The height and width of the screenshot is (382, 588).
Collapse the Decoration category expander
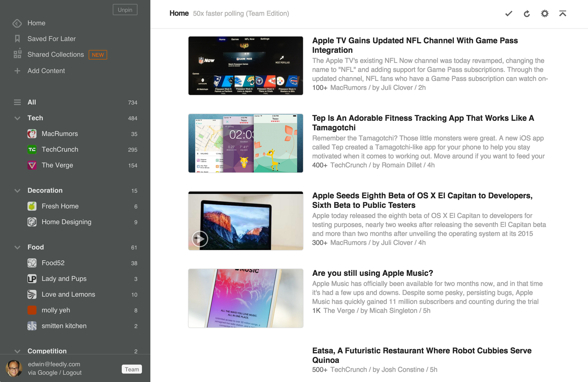point(17,190)
